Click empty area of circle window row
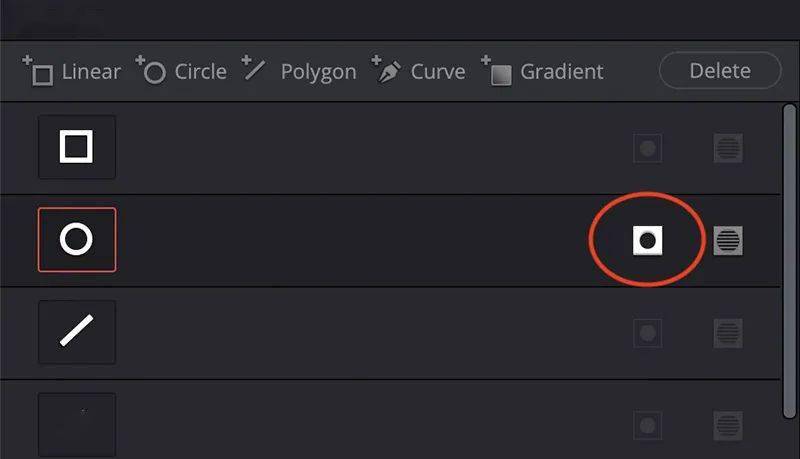 tap(350, 240)
